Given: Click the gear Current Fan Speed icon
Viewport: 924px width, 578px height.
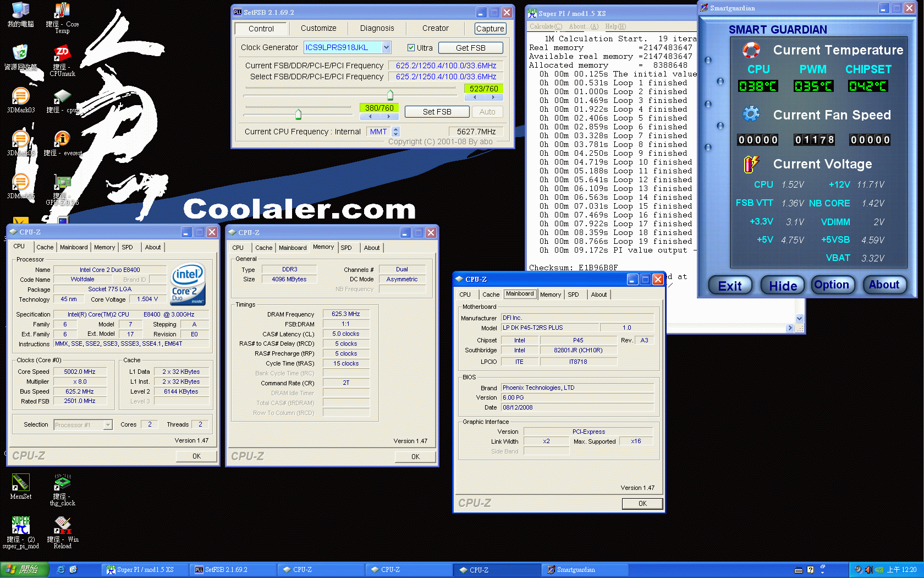Looking at the screenshot, I should pyautogui.click(x=751, y=114).
